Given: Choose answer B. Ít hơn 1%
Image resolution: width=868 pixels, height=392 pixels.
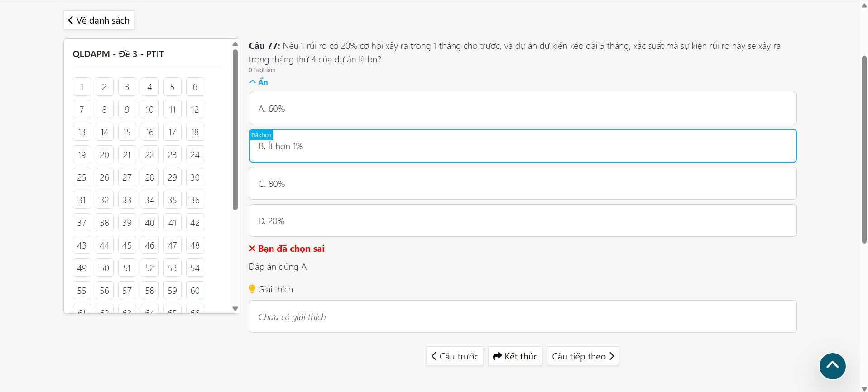Looking at the screenshot, I should point(522,147).
